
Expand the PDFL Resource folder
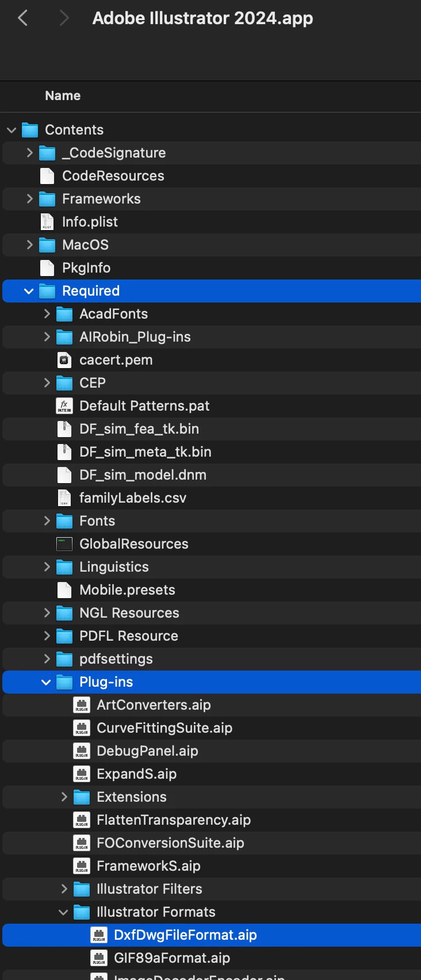(x=47, y=636)
